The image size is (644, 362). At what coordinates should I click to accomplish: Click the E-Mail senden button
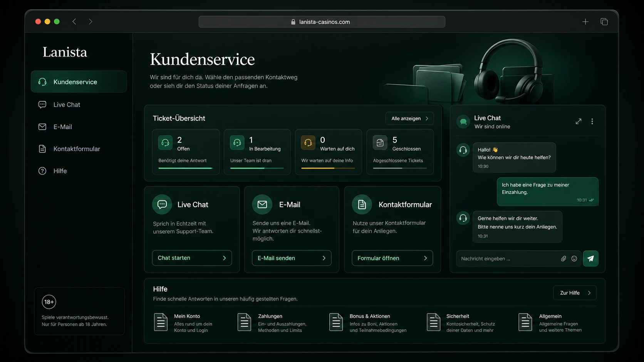click(292, 258)
